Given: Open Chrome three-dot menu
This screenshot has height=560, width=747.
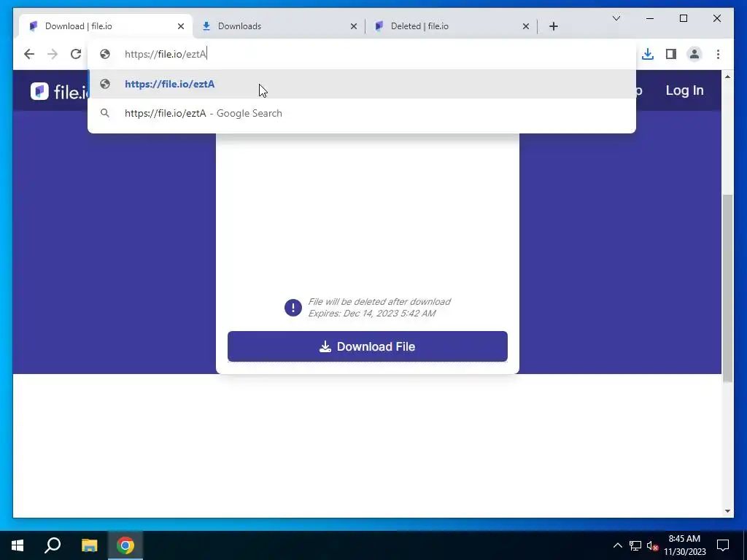Looking at the screenshot, I should point(718,54).
